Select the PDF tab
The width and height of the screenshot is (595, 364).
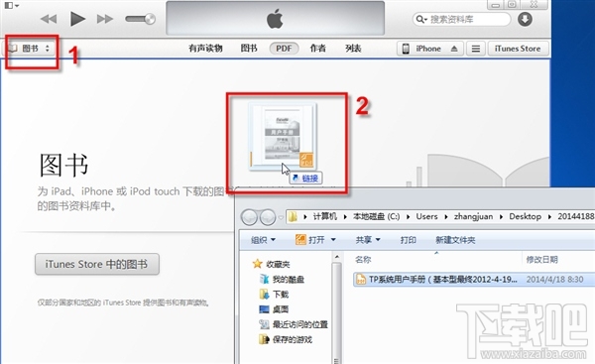click(284, 49)
